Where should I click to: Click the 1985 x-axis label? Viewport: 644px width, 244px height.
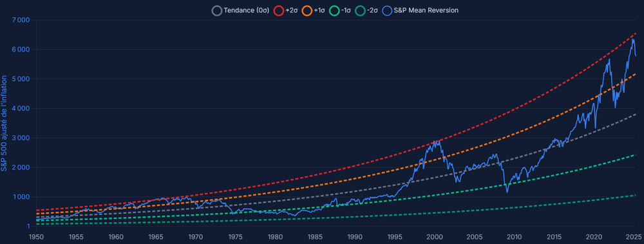[315, 237]
